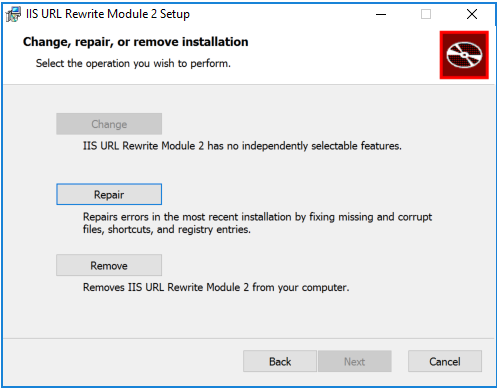Viewport: 499px width, 392px height.
Task: Click the disabled Next button
Action: [355, 361]
